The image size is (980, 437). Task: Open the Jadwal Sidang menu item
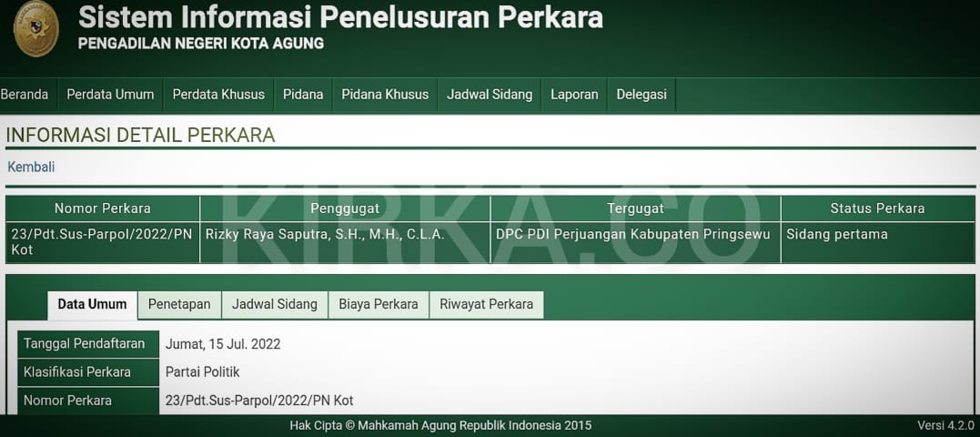(490, 95)
